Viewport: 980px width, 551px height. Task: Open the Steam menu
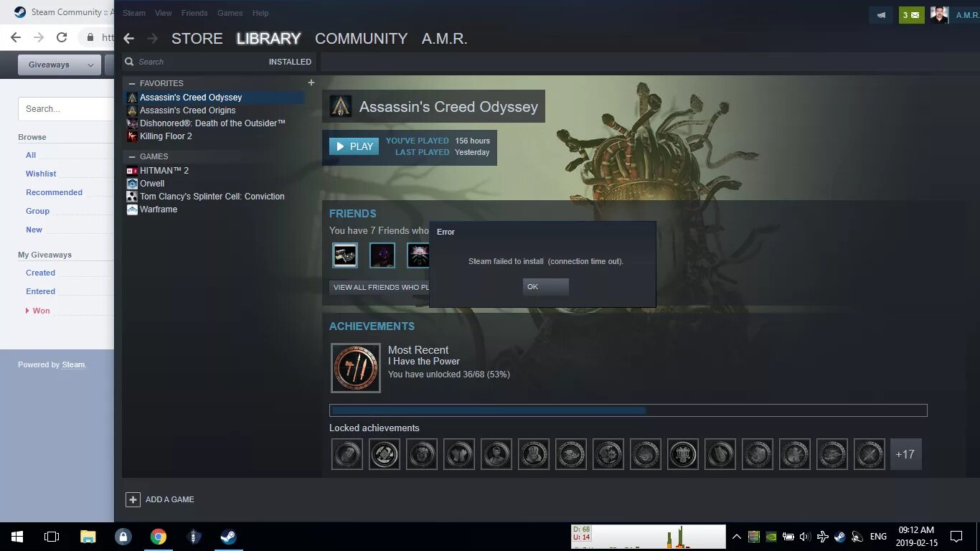point(134,13)
